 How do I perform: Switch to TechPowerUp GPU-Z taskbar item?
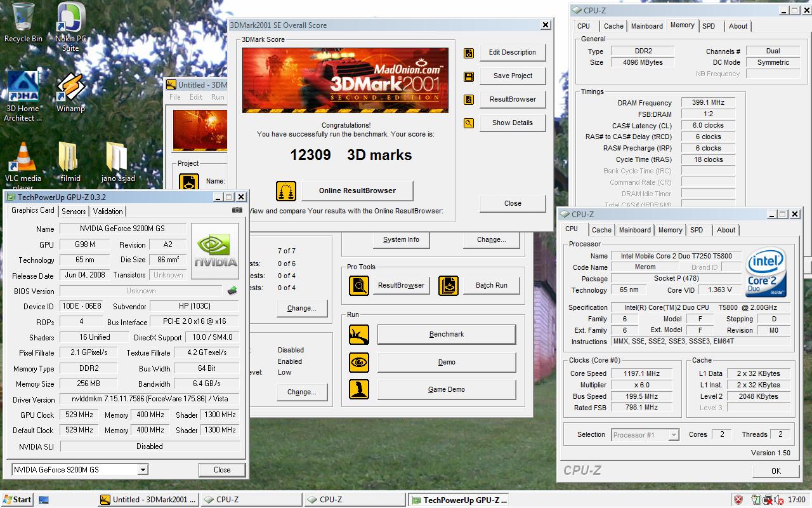click(459, 500)
